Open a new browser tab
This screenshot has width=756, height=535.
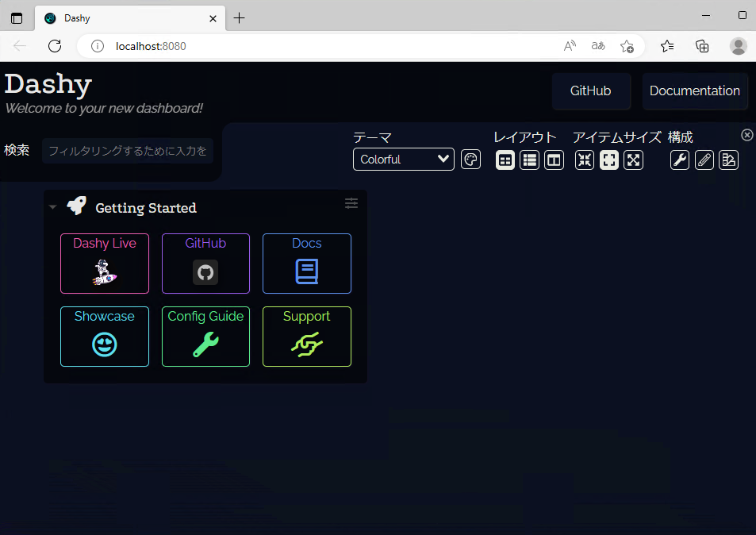click(x=239, y=18)
